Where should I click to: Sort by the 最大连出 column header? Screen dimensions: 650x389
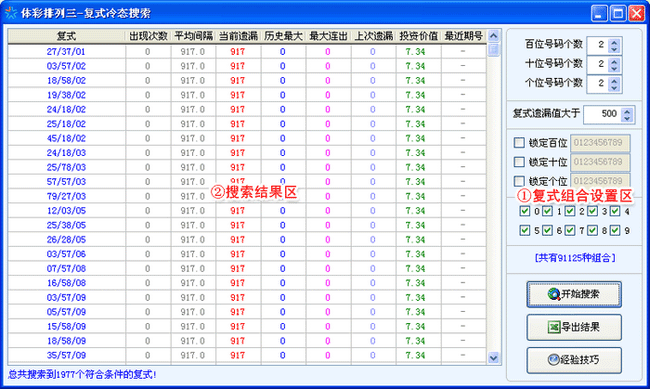coord(328,36)
